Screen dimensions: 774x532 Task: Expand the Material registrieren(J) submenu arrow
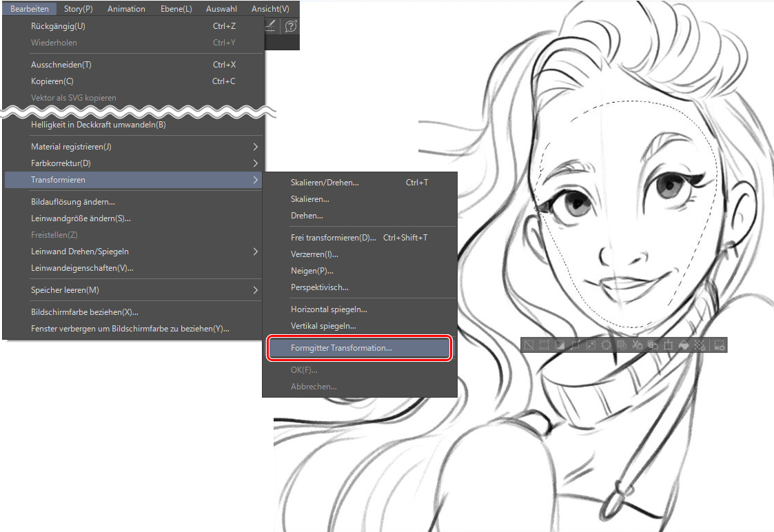pyautogui.click(x=255, y=147)
